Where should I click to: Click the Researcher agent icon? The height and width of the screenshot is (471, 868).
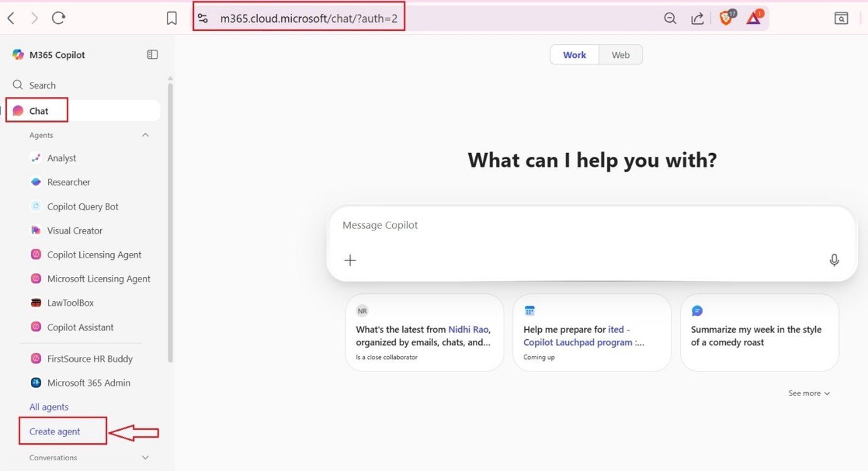click(36, 182)
